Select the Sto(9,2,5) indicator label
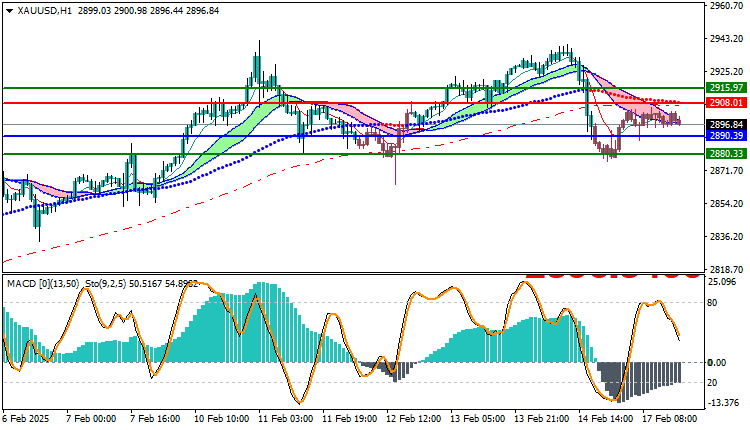This screenshot has width=750, height=430. point(105,284)
